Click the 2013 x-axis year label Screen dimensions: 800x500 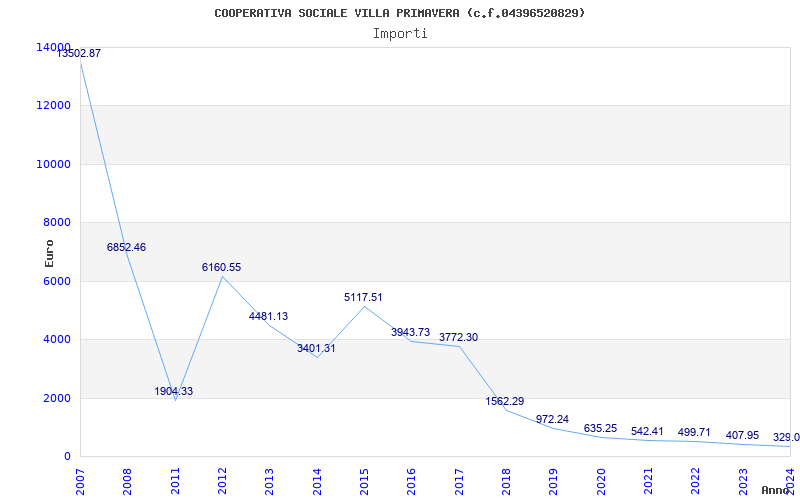point(269,482)
